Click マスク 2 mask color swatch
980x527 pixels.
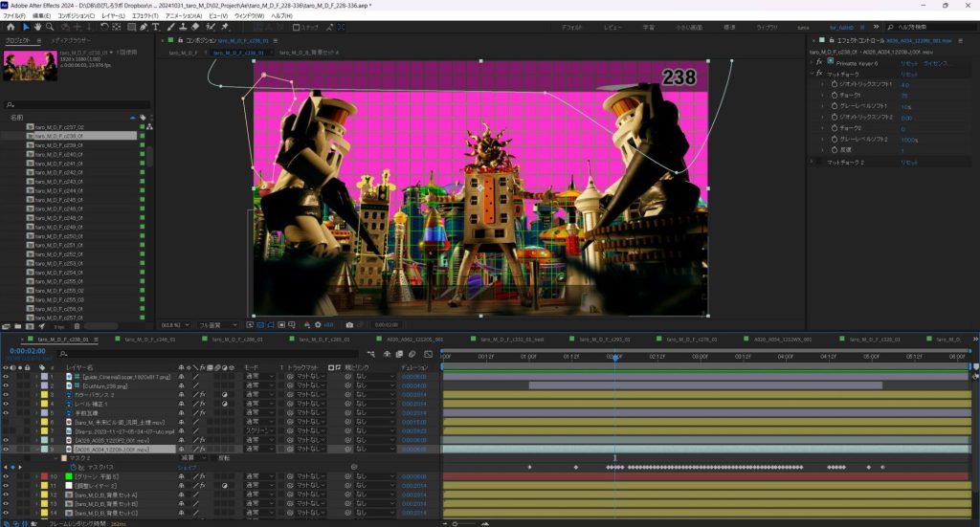pyautogui.click(x=64, y=458)
